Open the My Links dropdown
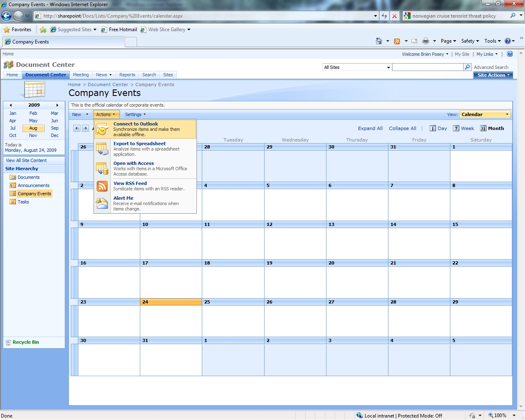This screenshot has height=420, width=525. [x=487, y=54]
